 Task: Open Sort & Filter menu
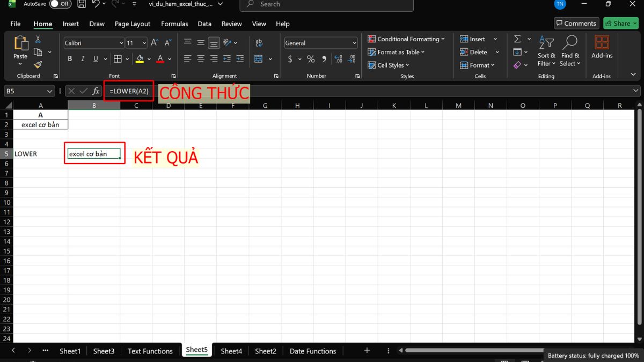(x=546, y=51)
